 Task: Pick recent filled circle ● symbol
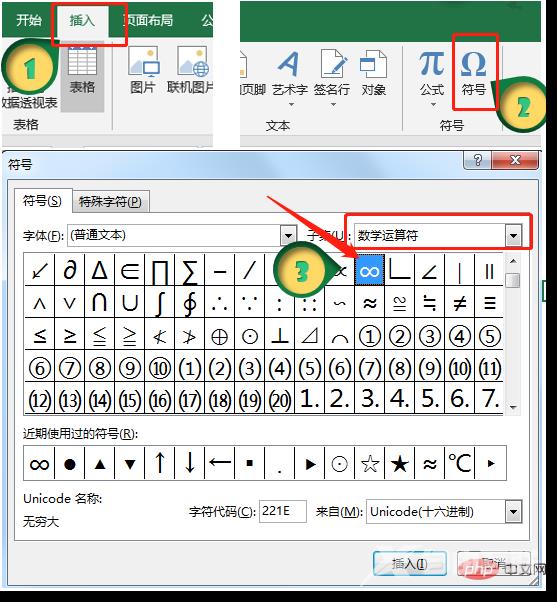pyautogui.click(x=70, y=464)
